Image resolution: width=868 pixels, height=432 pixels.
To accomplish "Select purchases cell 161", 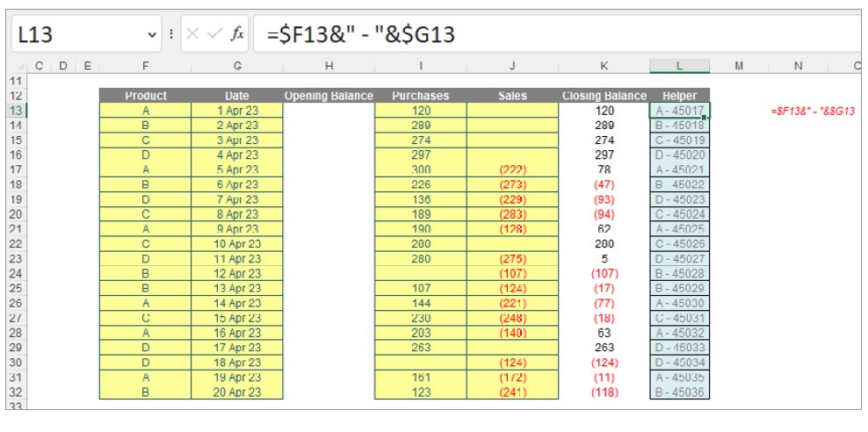I will tap(421, 378).
